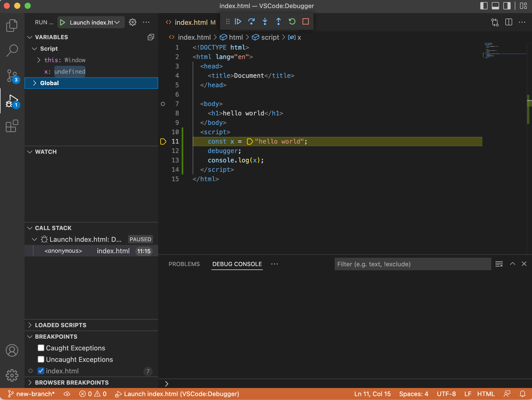Change language mode HTML in status bar
This screenshot has width=532, height=400.
pos(486,394)
